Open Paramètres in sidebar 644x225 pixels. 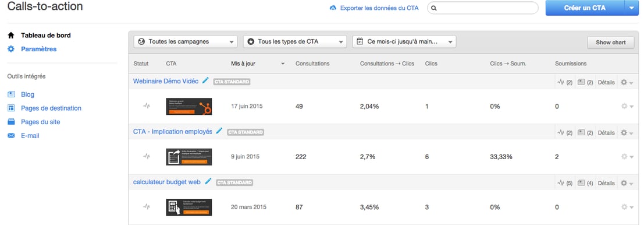click(38, 49)
